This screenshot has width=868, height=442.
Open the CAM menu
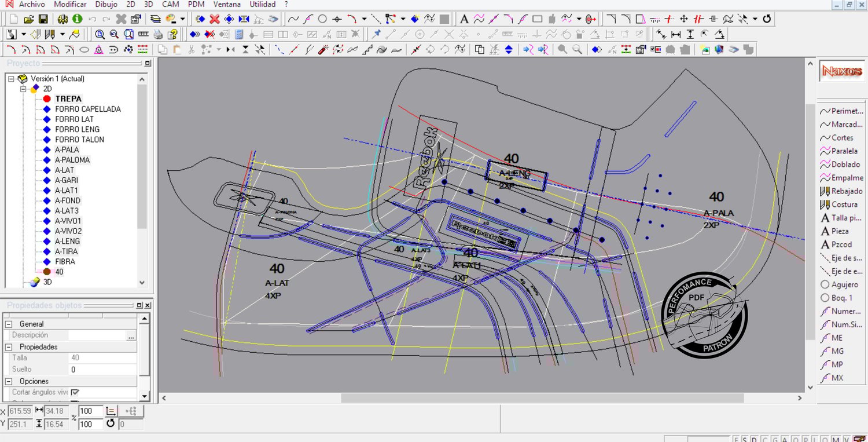click(x=170, y=4)
